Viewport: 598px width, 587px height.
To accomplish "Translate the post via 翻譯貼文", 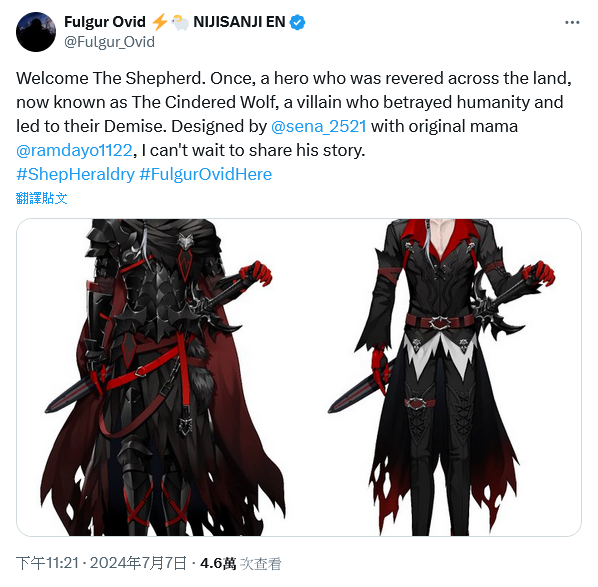I will 42,198.
